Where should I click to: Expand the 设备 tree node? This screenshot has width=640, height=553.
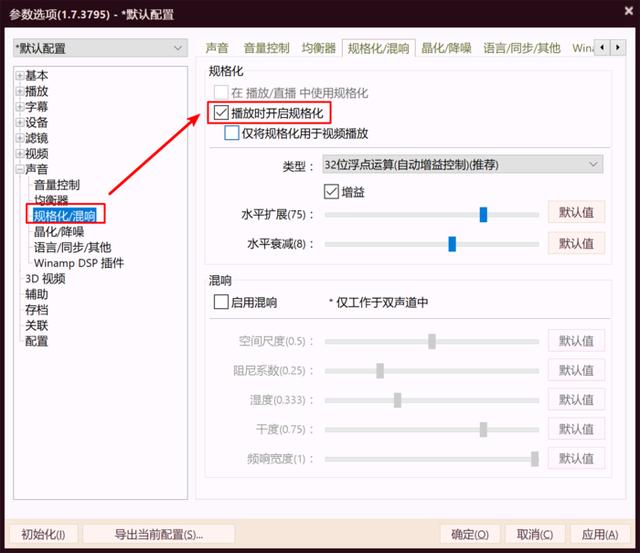pyautogui.click(x=19, y=122)
